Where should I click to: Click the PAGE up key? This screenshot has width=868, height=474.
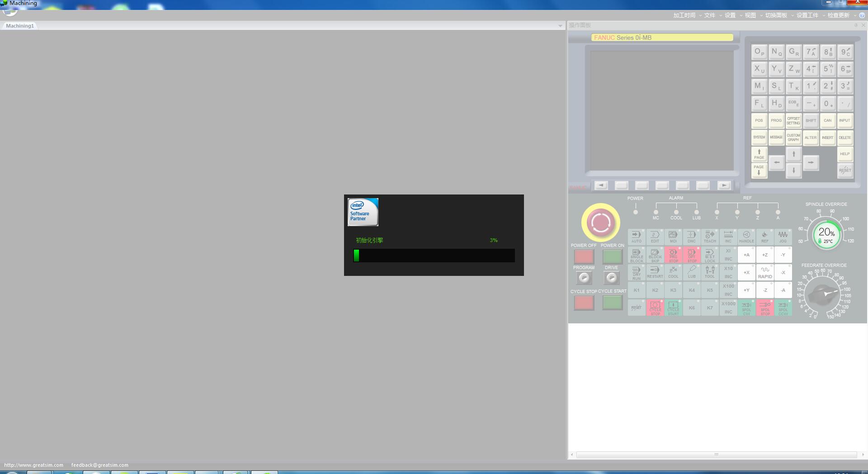(759, 154)
